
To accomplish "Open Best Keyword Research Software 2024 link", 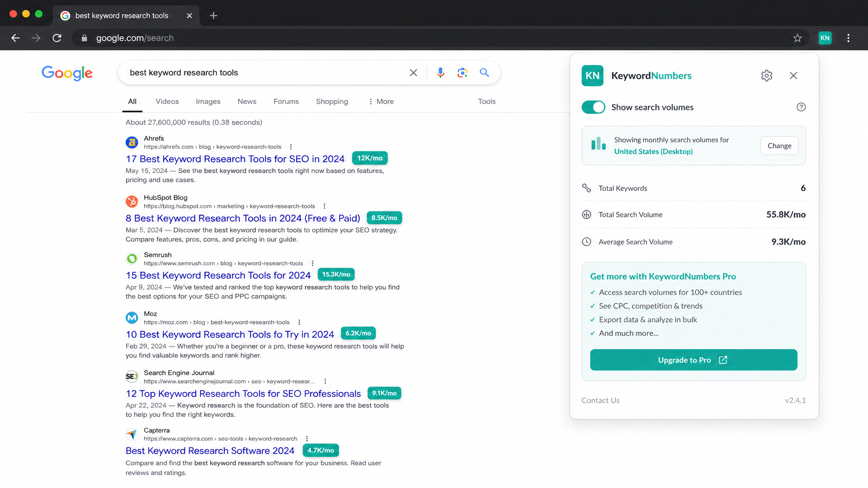I will [x=210, y=451].
